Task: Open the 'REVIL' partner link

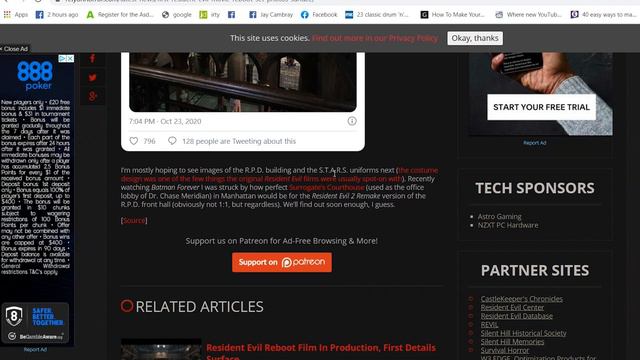Action: (x=489, y=324)
